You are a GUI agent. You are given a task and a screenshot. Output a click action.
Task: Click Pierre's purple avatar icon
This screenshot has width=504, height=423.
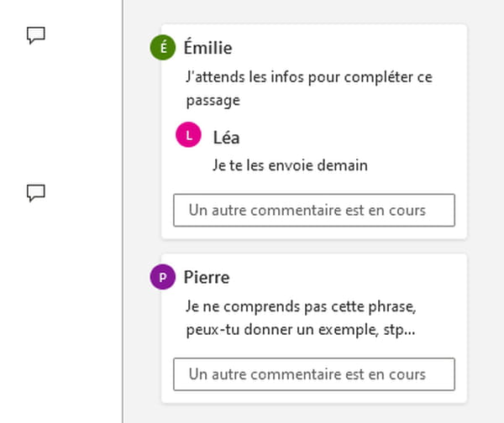[163, 277]
